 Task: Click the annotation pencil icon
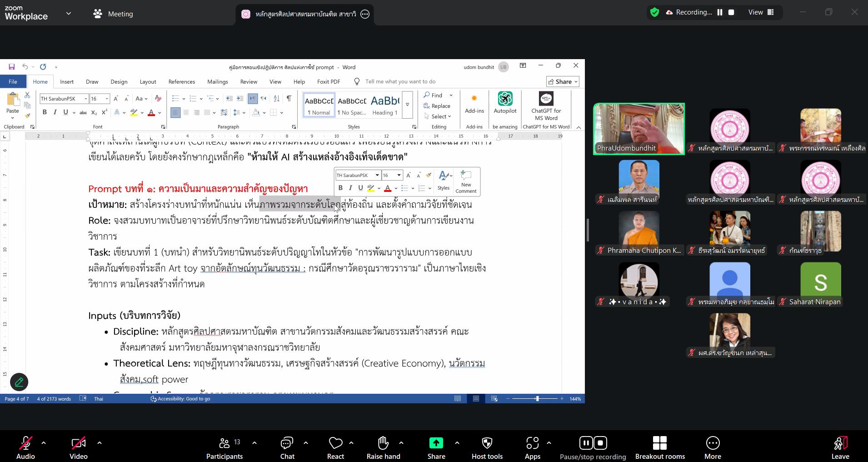tap(19, 382)
